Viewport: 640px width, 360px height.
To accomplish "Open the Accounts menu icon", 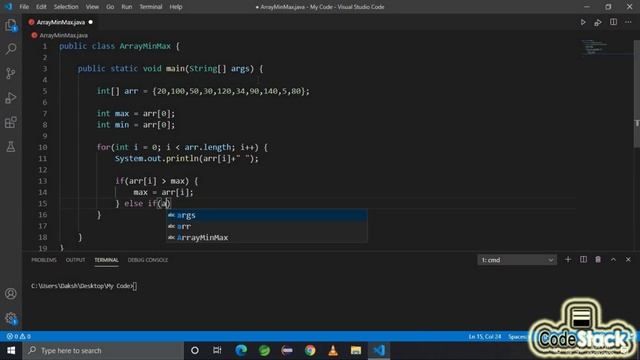I will tap(11, 293).
